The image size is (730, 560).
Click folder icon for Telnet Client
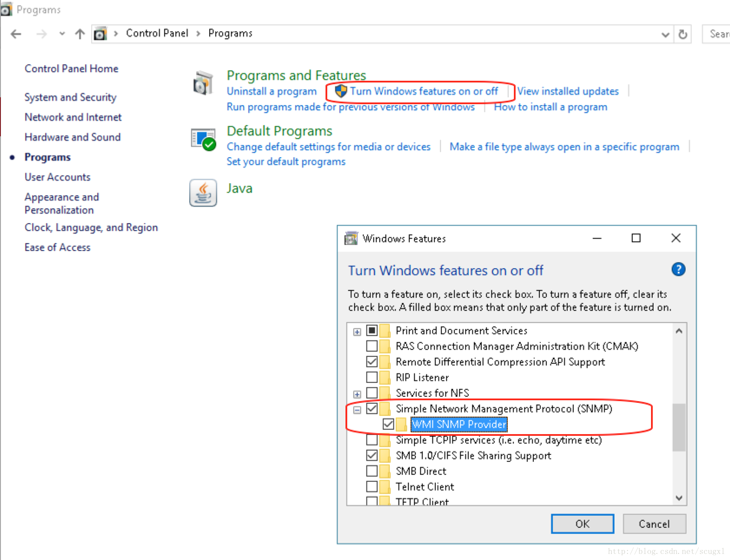click(x=385, y=487)
